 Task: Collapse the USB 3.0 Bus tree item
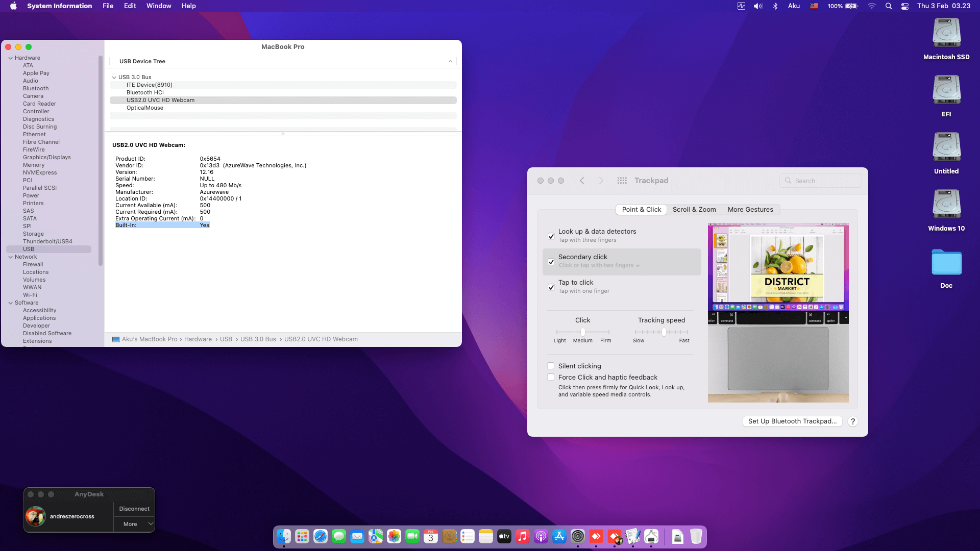[x=114, y=77]
